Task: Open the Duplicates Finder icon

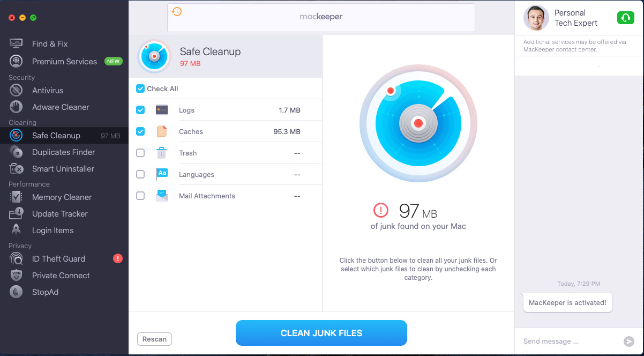Action: click(x=16, y=152)
